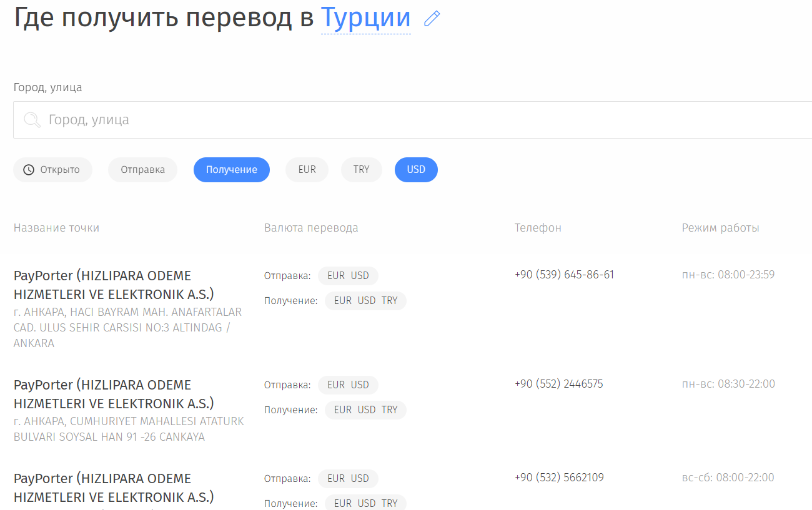
Task: Click Отправка currency chip in +90 (552) row
Action: coord(348,385)
